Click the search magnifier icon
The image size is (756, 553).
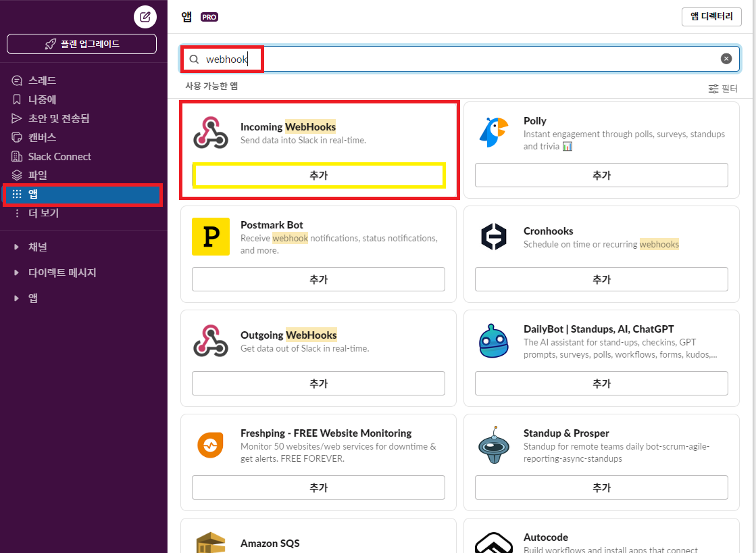point(194,59)
